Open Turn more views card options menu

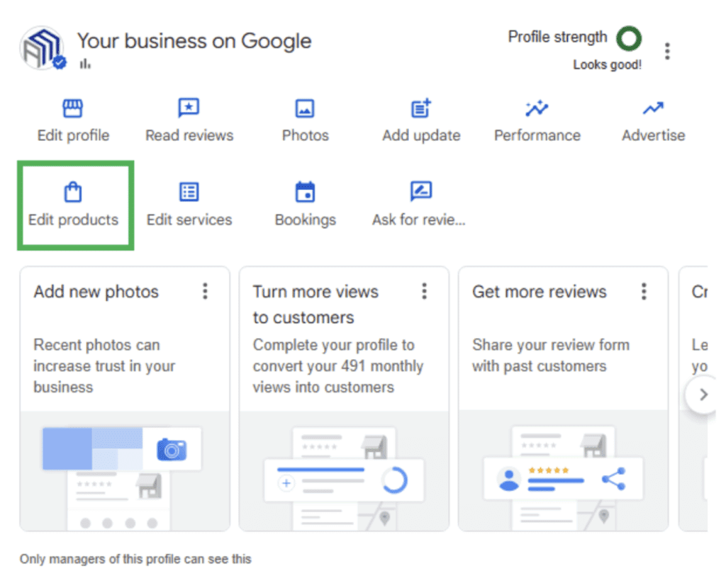tap(424, 291)
